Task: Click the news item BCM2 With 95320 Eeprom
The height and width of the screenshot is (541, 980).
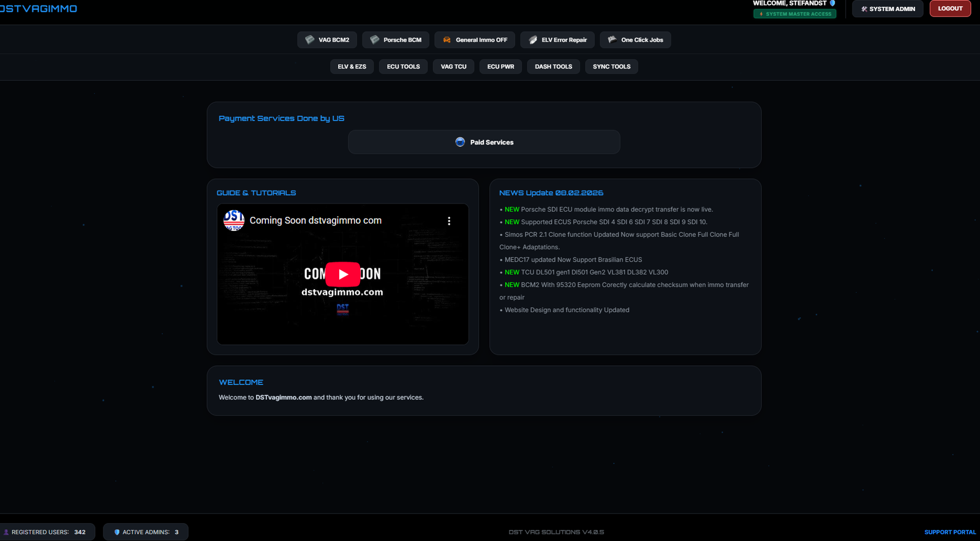Action: click(624, 291)
